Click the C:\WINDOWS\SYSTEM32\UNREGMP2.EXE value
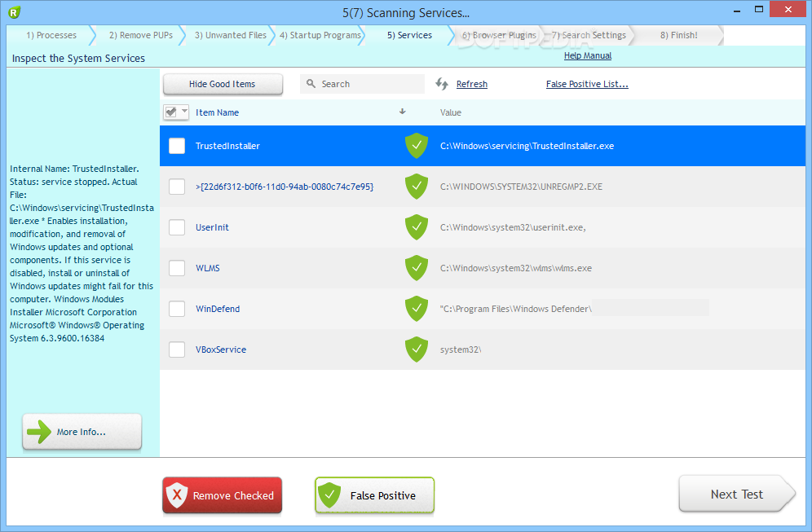812x532 pixels. click(x=521, y=187)
